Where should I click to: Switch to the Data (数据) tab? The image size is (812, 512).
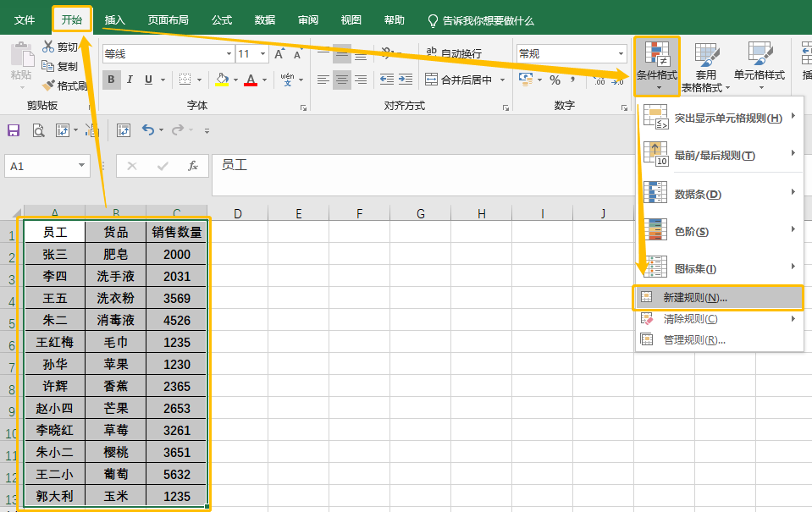(265, 20)
